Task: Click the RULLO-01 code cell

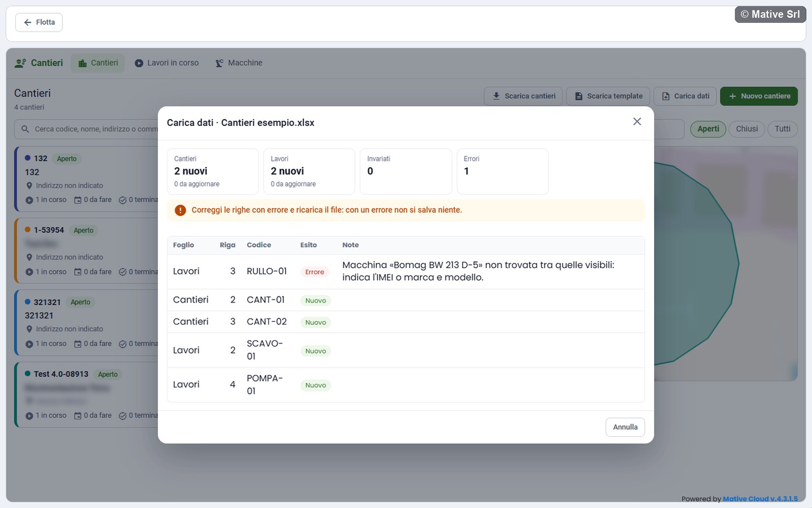Action: click(267, 271)
